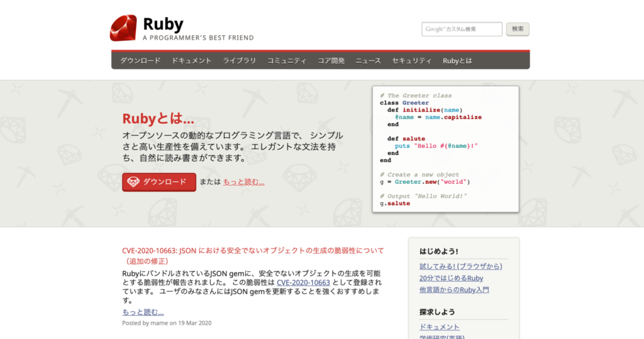Open 試してみる！(ブラウザから) sidebar link
This screenshot has height=339, width=644.
pyautogui.click(x=461, y=266)
